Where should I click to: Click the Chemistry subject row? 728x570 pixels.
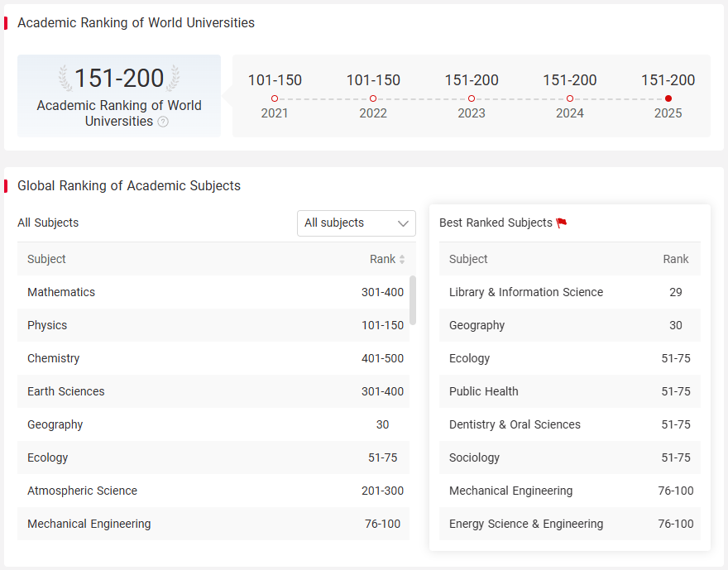pyautogui.click(x=213, y=358)
